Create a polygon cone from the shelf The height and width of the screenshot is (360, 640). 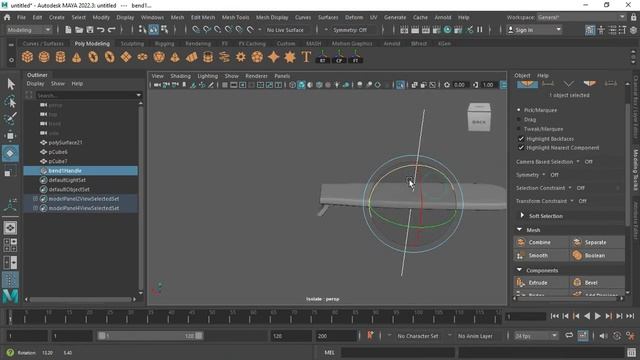(77, 57)
